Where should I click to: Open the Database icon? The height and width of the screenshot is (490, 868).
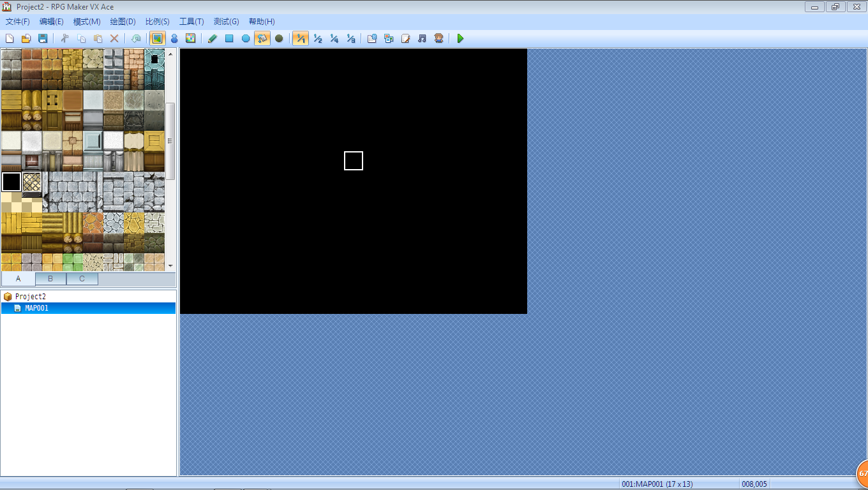tap(372, 38)
